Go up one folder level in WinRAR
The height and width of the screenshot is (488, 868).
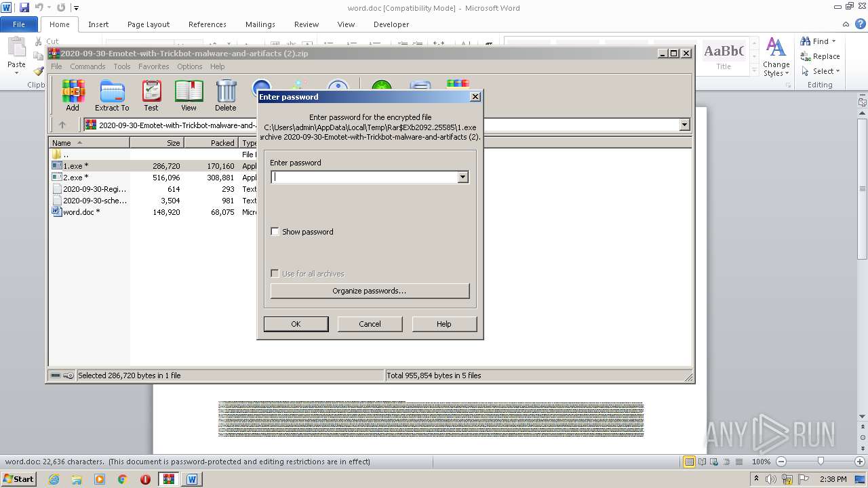coord(62,125)
